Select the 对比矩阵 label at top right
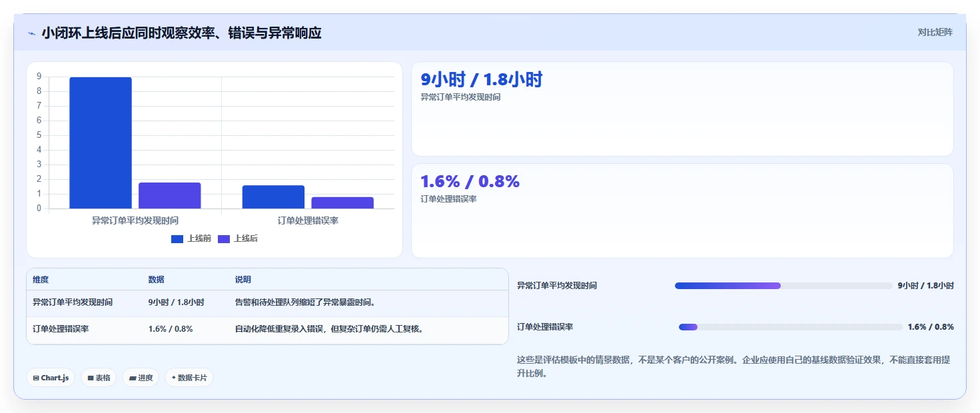The width and height of the screenshot is (980, 413). (935, 32)
